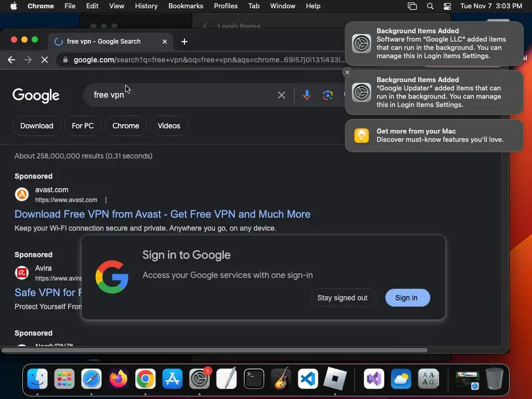
Task: Open Roblox from the Dock
Action: pyautogui.click(x=335, y=379)
